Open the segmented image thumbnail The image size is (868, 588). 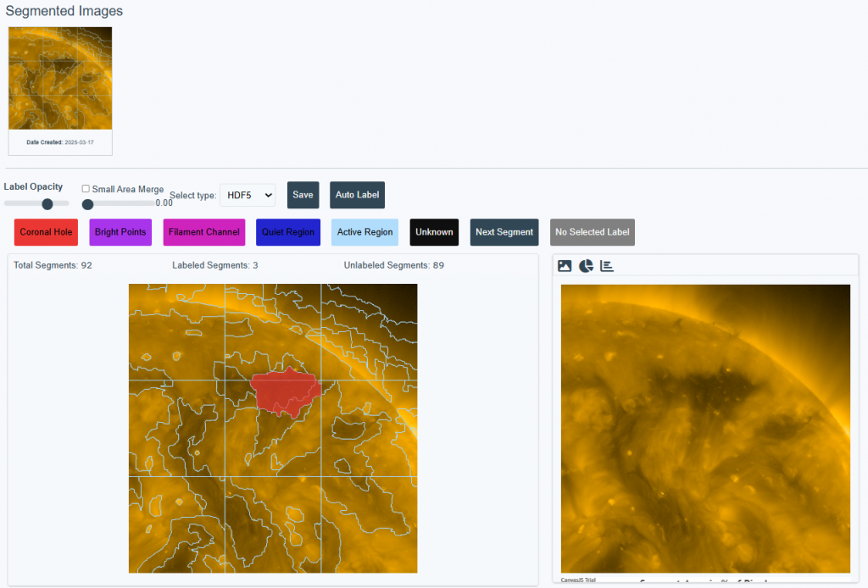pos(60,80)
